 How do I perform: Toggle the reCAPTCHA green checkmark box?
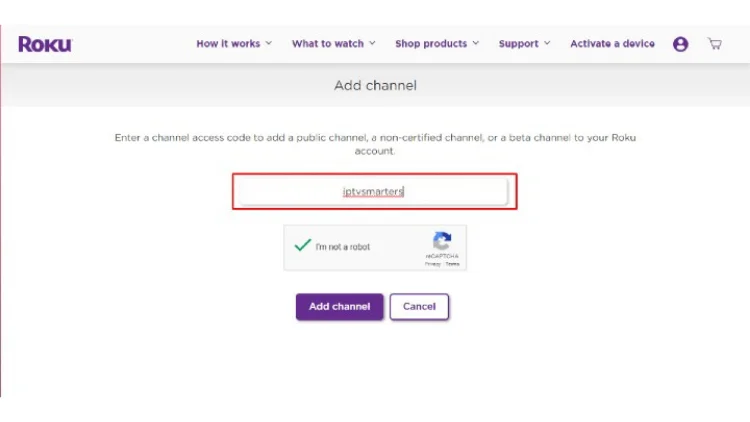point(302,246)
